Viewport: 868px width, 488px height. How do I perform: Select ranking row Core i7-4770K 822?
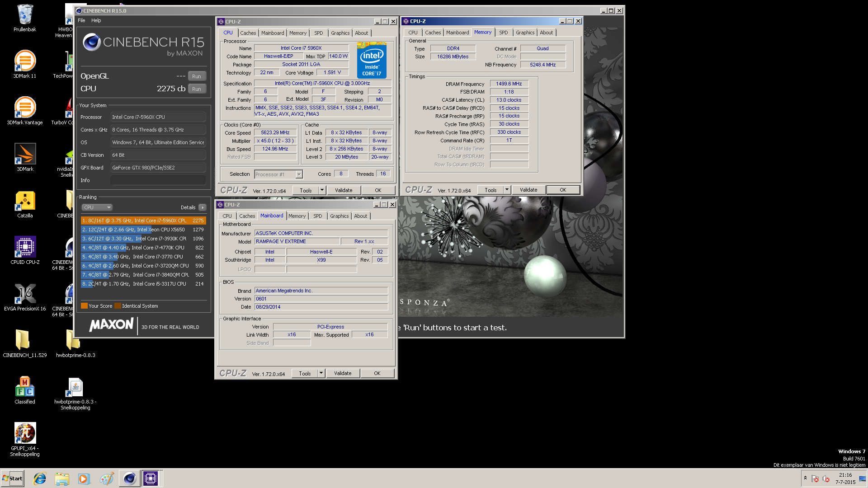click(x=143, y=248)
